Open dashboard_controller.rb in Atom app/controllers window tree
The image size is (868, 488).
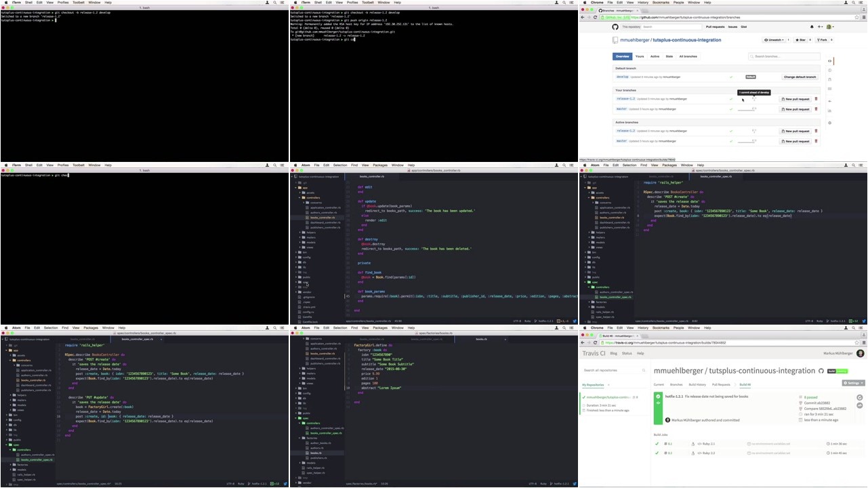pos(325,222)
